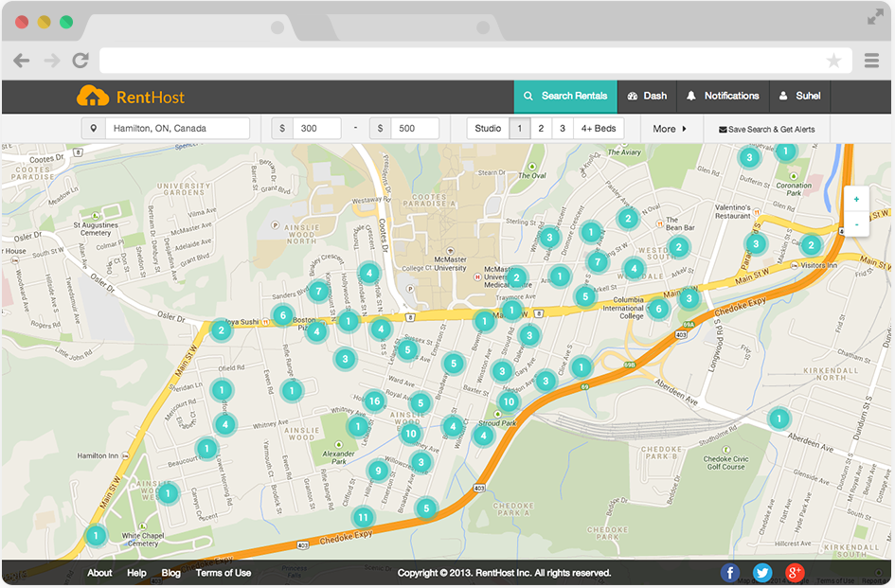Click marker 7 near Sanders Blvd
895x588 pixels.
pos(318,293)
